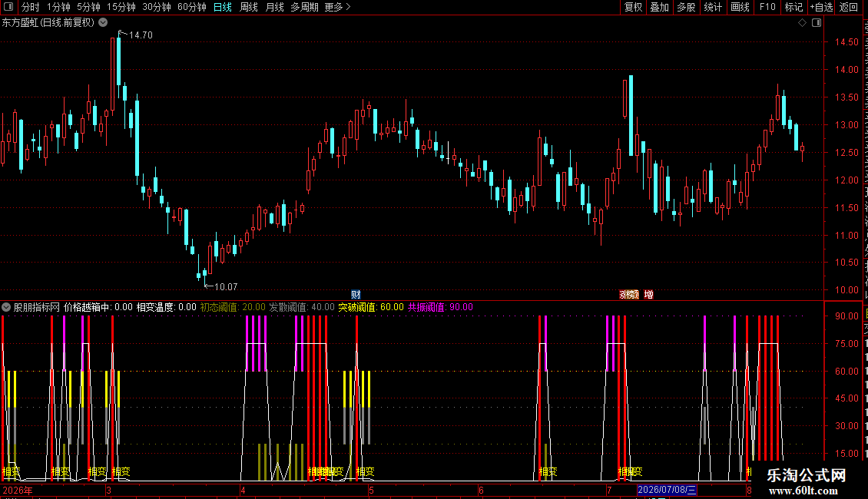Click 相变温度: 0.00 value
The image size is (868, 499).
click(166, 307)
